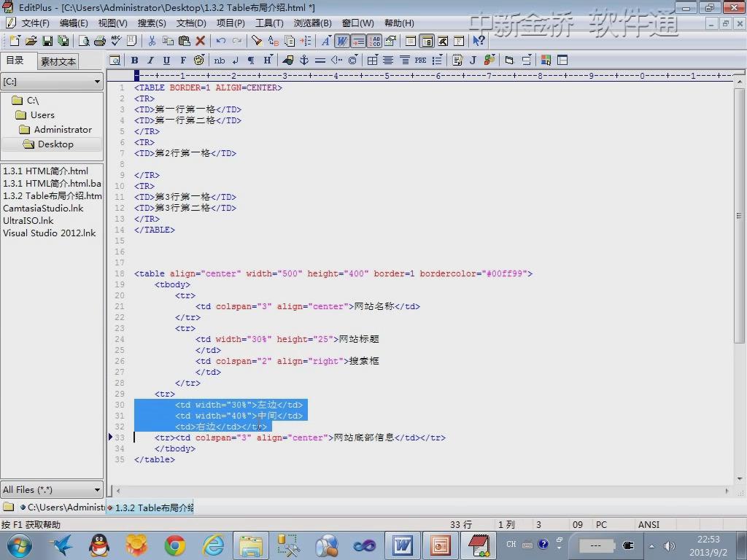Select the 1.3.2 Table布局介绍 document tab

coord(150,507)
